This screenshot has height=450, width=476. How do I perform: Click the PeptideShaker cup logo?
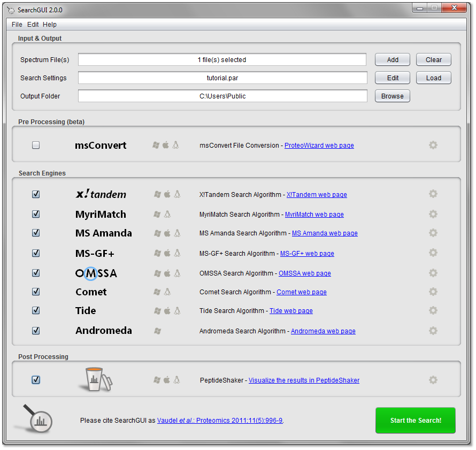tap(95, 379)
